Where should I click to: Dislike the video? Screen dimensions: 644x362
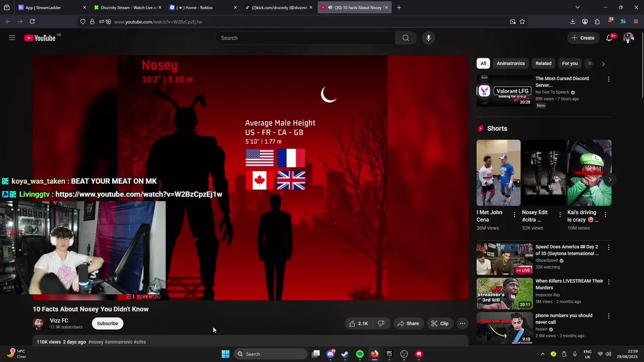[x=381, y=323]
